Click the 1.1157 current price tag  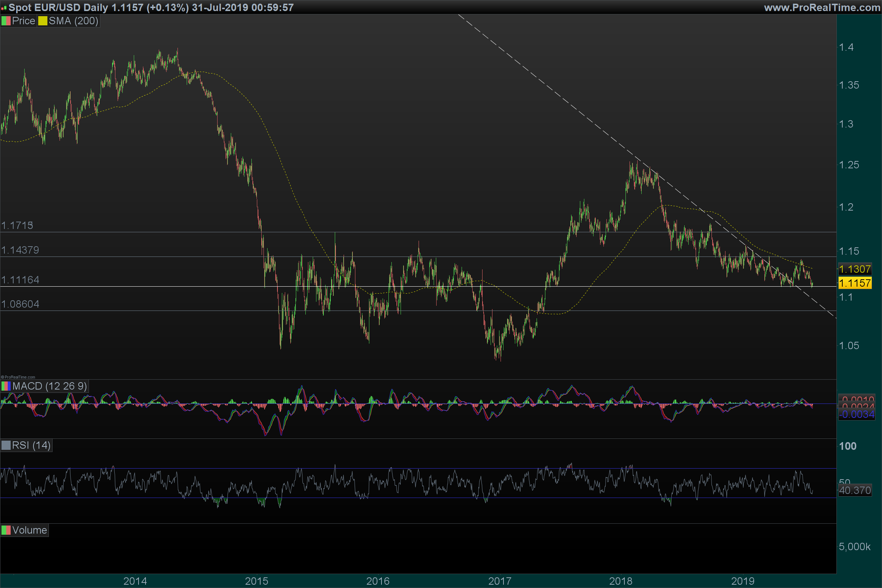[x=855, y=283]
